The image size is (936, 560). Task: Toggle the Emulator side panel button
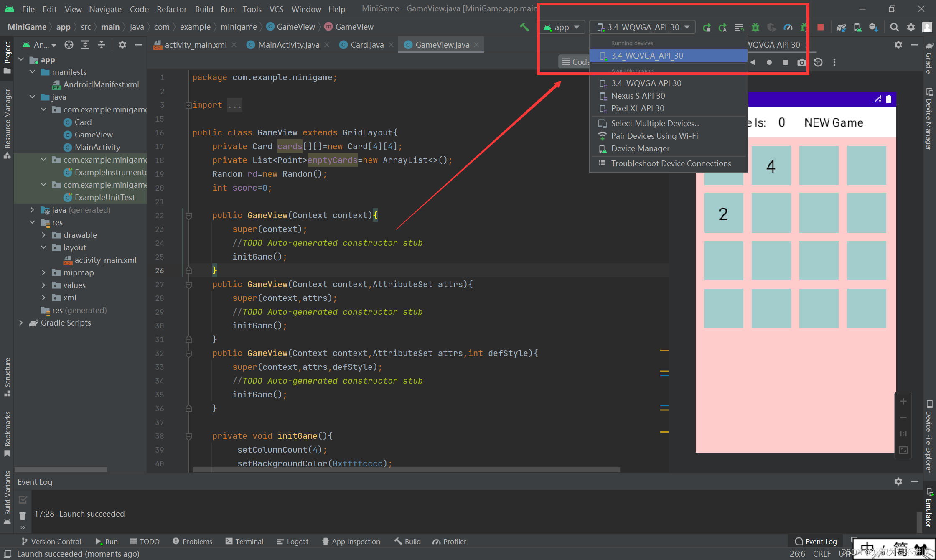coord(929,508)
